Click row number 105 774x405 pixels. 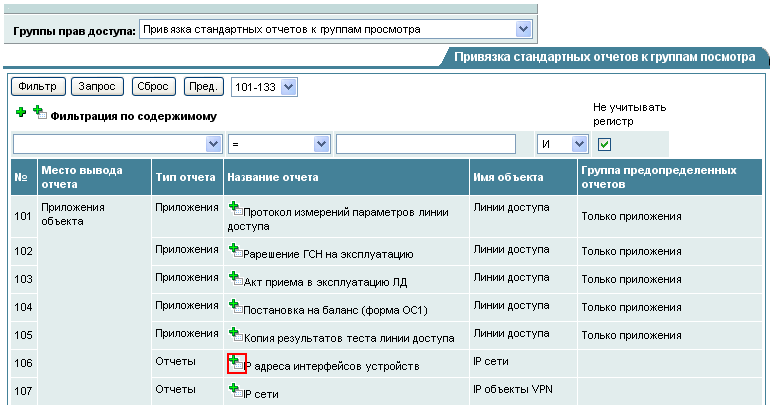click(23, 335)
